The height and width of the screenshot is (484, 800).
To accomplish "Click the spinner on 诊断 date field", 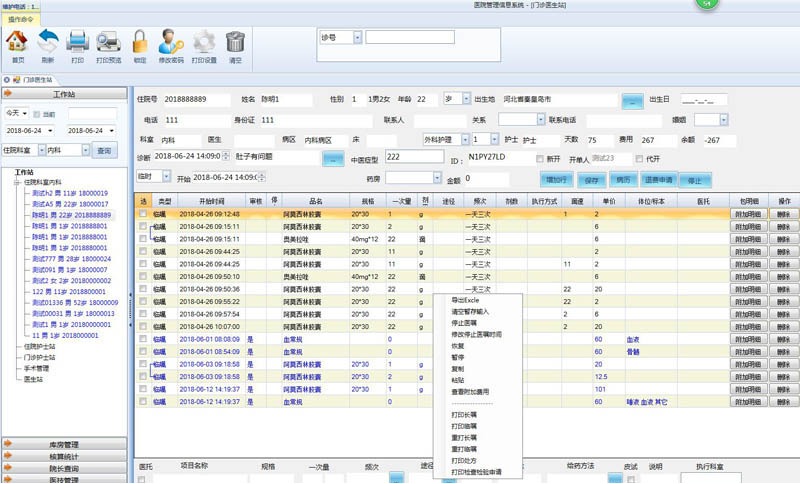I will click(x=226, y=156).
